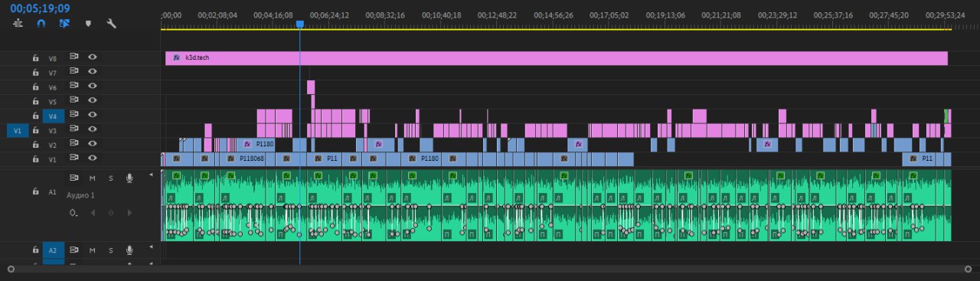The width and height of the screenshot is (980, 281).
Task: Toggle the V1 source patch indicator
Action: (x=18, y=130)
